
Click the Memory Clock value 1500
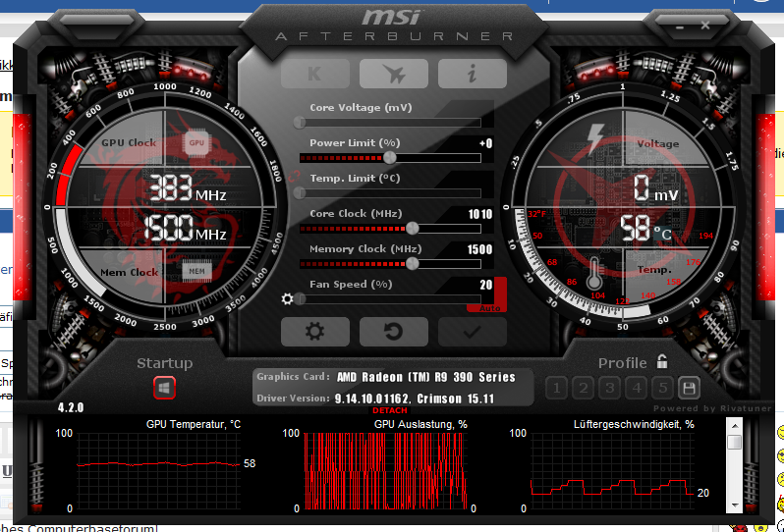(480, 249)
